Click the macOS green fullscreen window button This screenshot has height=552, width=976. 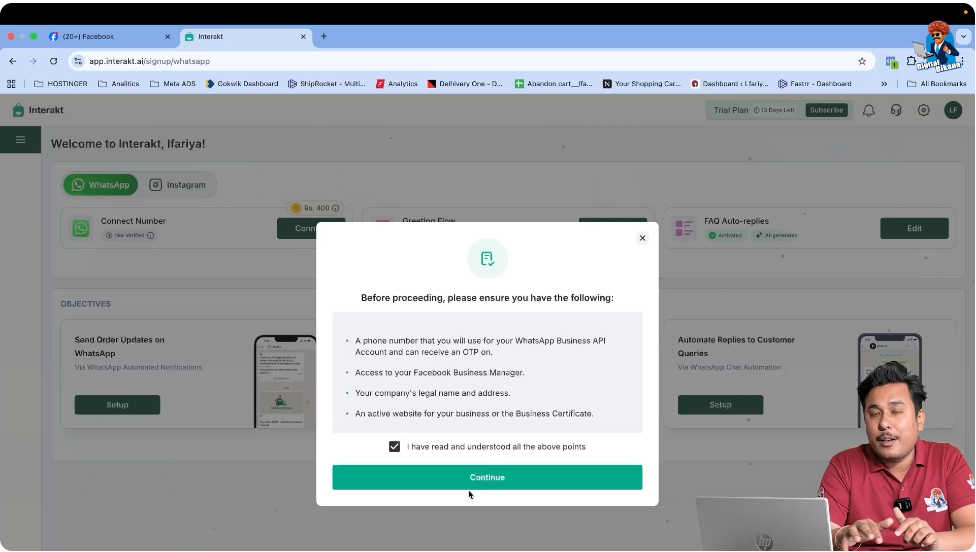[x=34, y=37]
